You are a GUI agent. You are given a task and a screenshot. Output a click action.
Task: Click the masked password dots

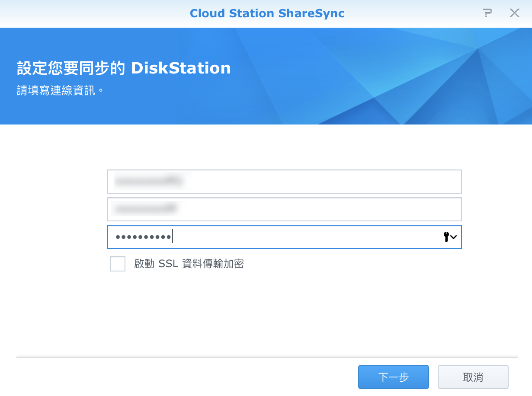143,237
